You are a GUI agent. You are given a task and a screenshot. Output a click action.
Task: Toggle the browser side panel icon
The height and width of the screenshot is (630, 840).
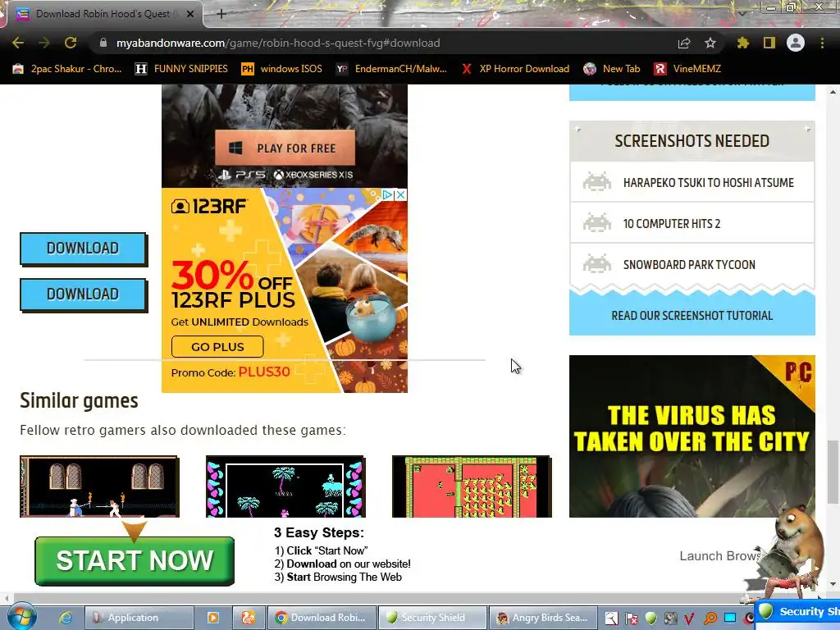[x=769, y=43]
